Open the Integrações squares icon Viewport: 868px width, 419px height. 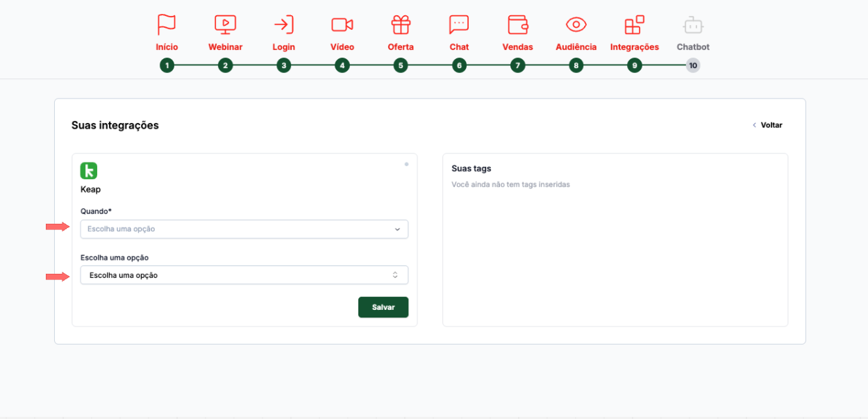[x=634, y=24]
